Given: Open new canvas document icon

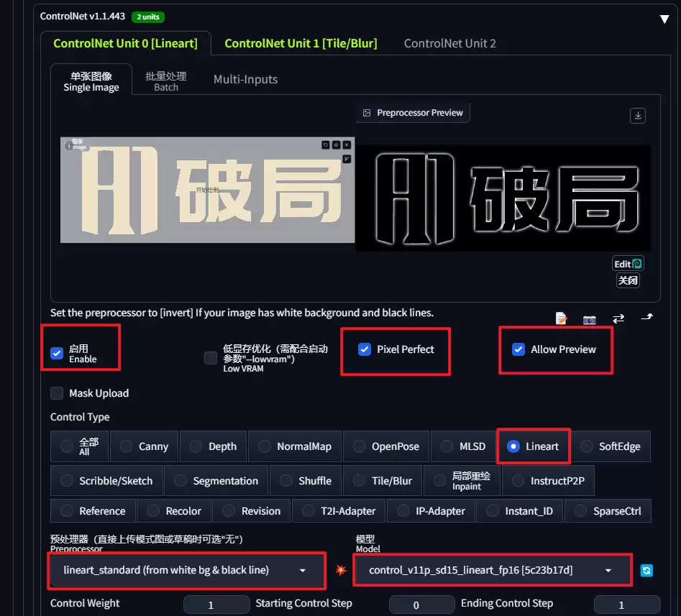Looking at the screenshot, I should coord(561,318).
